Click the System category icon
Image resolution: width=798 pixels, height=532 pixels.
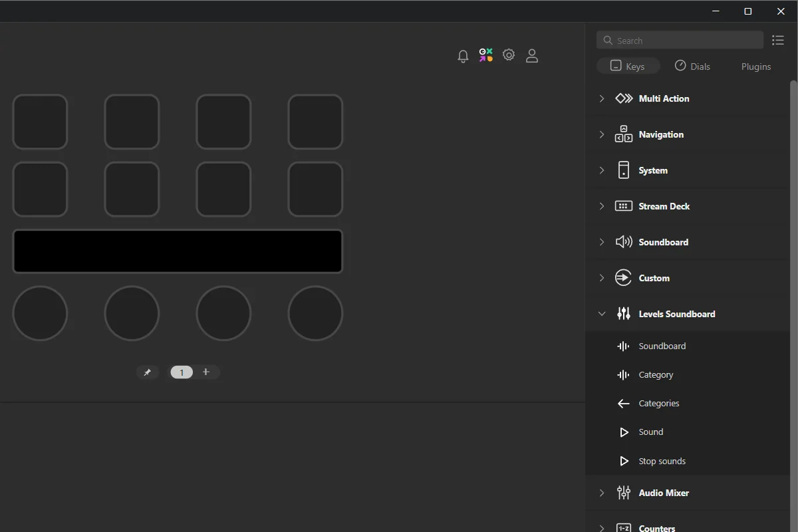624,170
